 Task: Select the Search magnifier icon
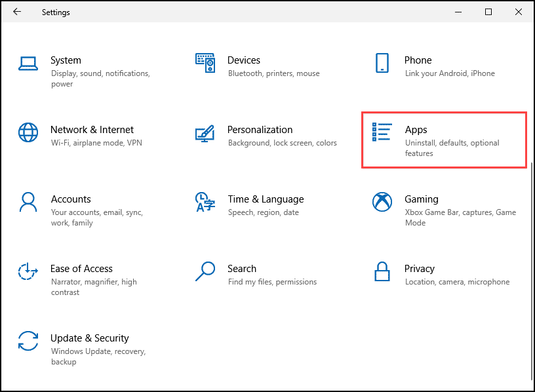point(205,271)
